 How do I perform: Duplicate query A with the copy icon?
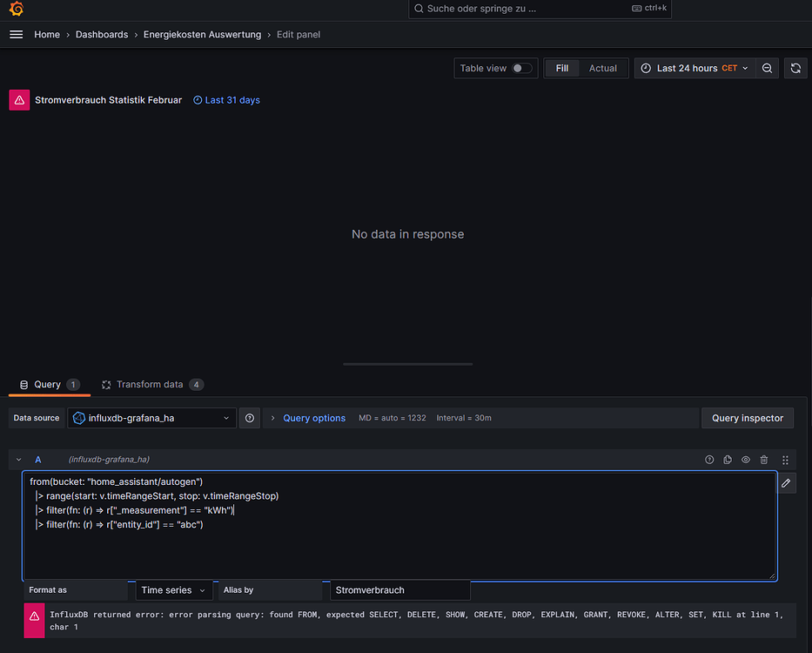728,460
